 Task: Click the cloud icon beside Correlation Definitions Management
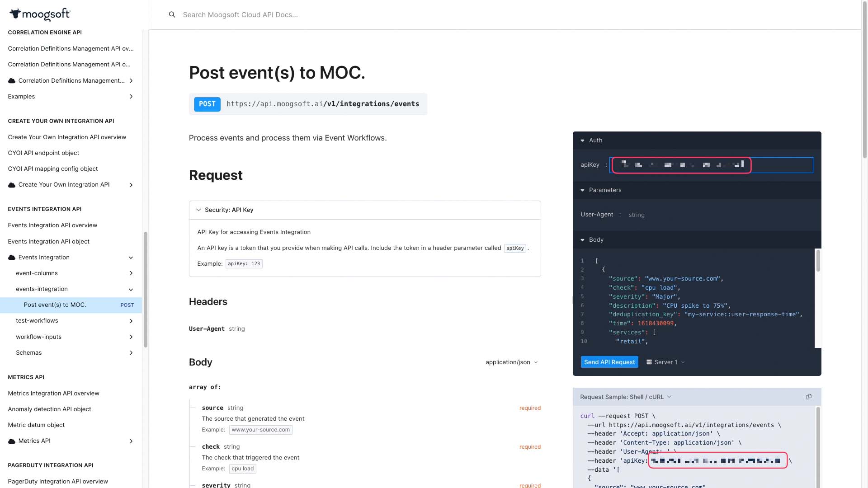click(12, 81)
